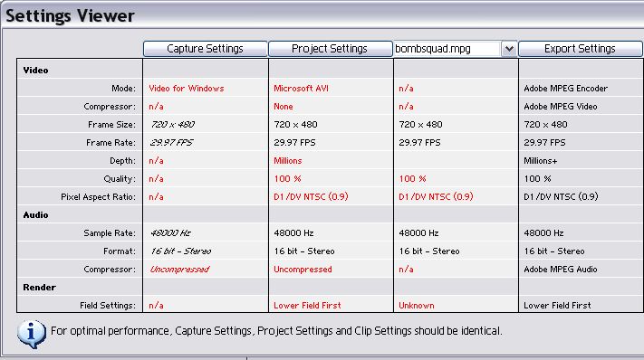This screenshot has width=644, height=360.
Task: Click italic '720 x 480' in Capture Settings column
Action: coord(172,125)
